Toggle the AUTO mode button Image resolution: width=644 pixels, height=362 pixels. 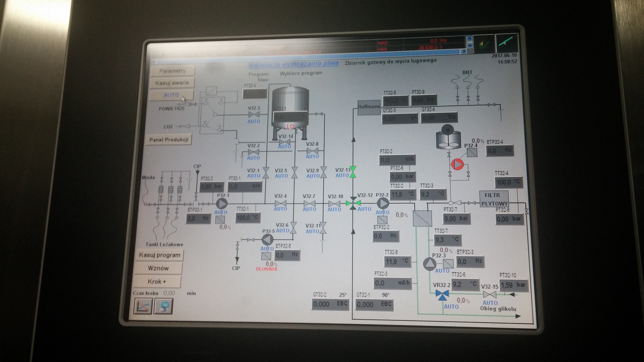tap(172, 95)
